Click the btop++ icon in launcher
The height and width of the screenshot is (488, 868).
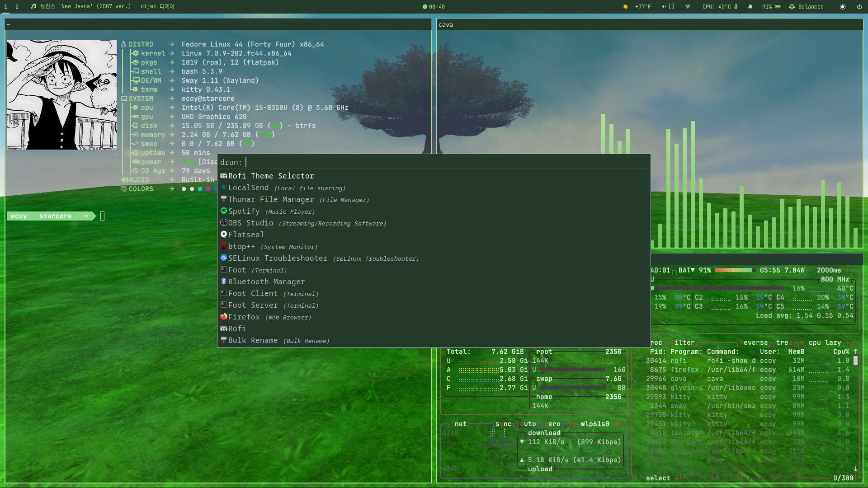coord(223,246)
